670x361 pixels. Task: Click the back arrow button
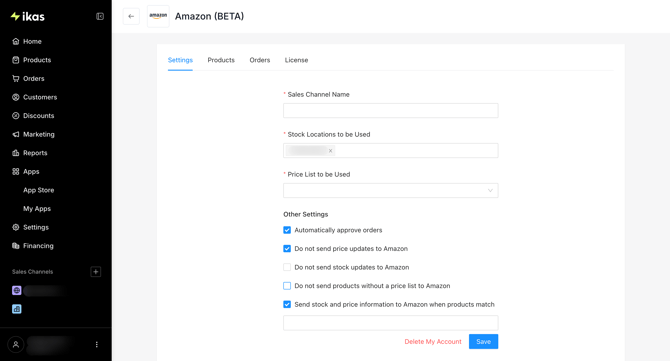(x=131, y=16)
